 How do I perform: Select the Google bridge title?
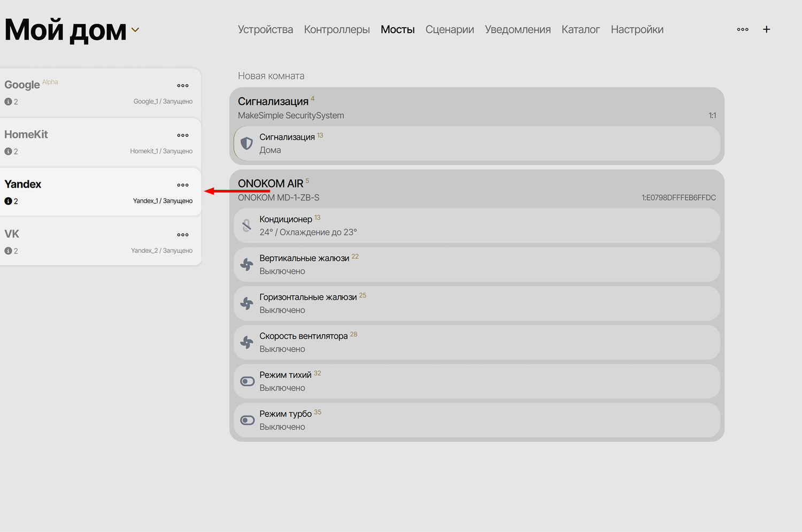coord(22,84)
